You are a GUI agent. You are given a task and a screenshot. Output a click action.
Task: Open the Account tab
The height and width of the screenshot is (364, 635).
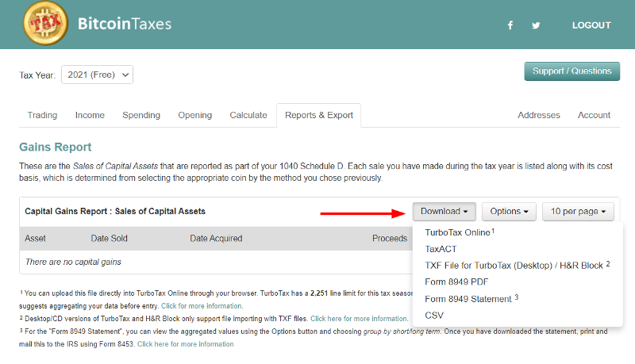coord(594,115)
